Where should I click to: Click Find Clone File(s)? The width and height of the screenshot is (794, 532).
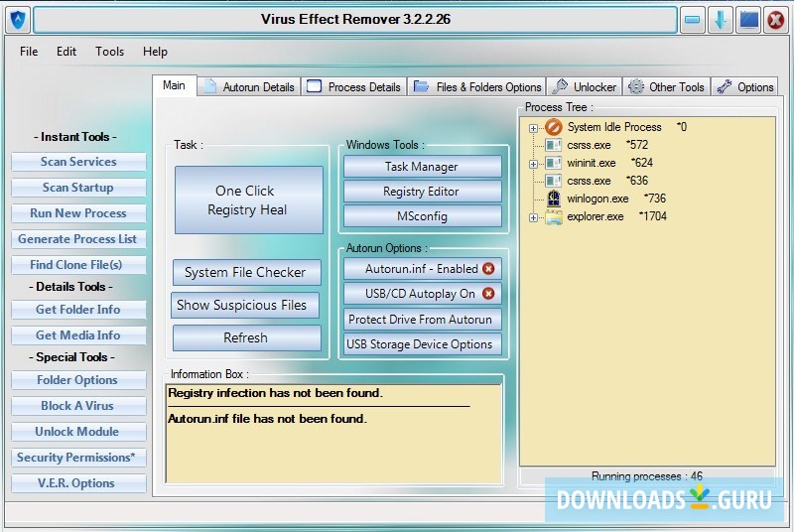78,265
